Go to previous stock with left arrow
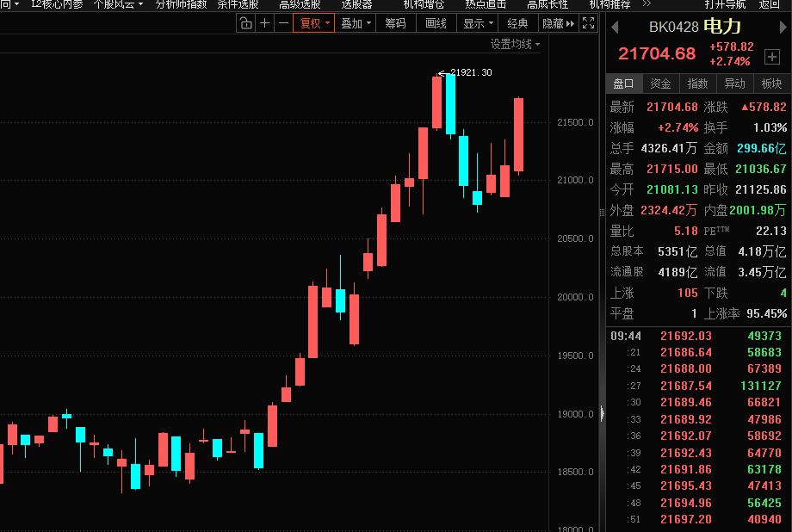This screenshot has height=532, width=792. point(615,28)
